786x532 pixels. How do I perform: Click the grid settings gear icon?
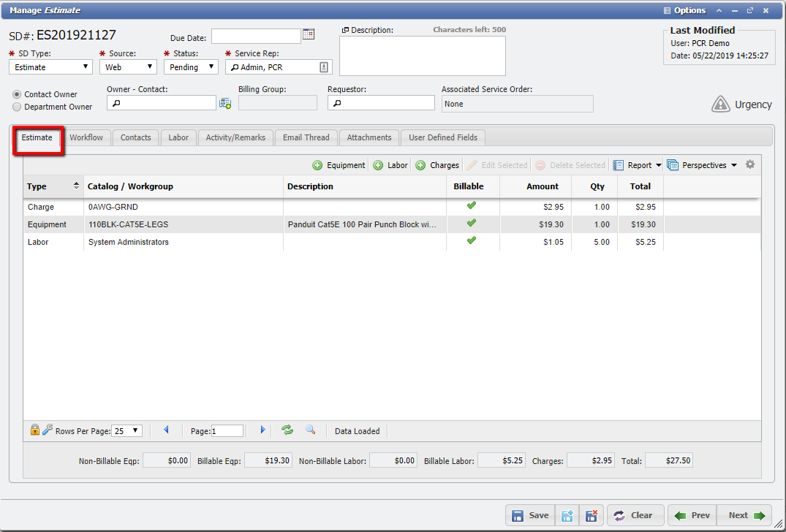pos(749,164)
